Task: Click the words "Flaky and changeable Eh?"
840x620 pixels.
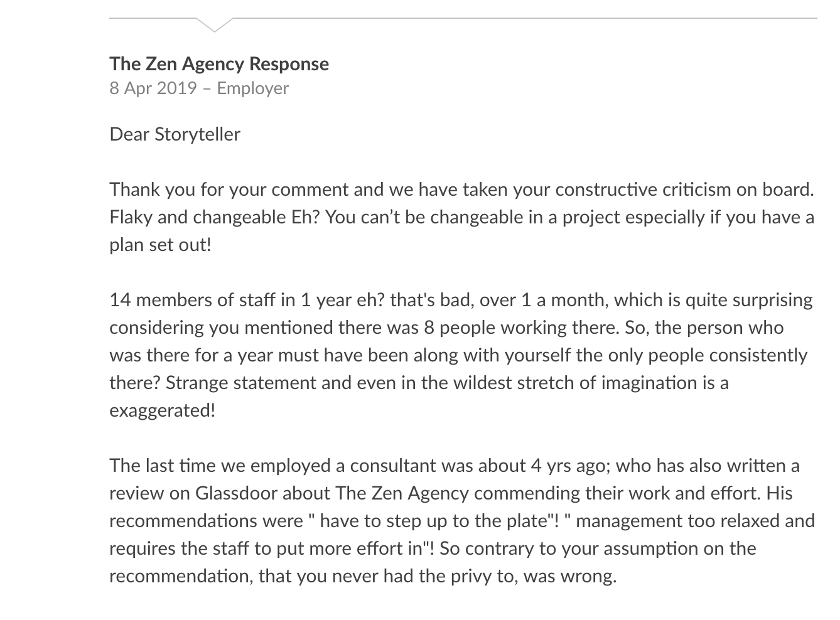Action: point(210,217)
